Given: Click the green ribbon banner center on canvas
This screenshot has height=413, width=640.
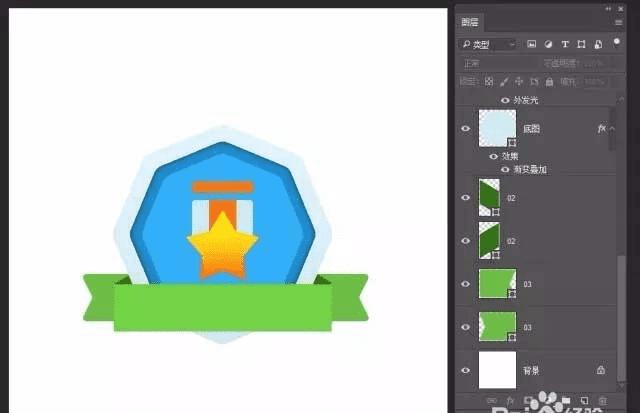Looking at the screenshot, I should [x=222, y=307].
